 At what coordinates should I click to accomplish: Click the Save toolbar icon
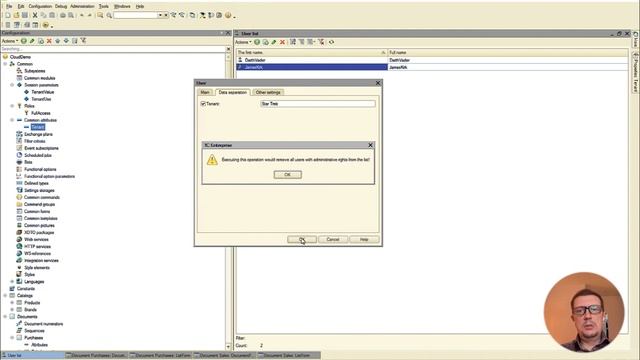tap(25, 15)
